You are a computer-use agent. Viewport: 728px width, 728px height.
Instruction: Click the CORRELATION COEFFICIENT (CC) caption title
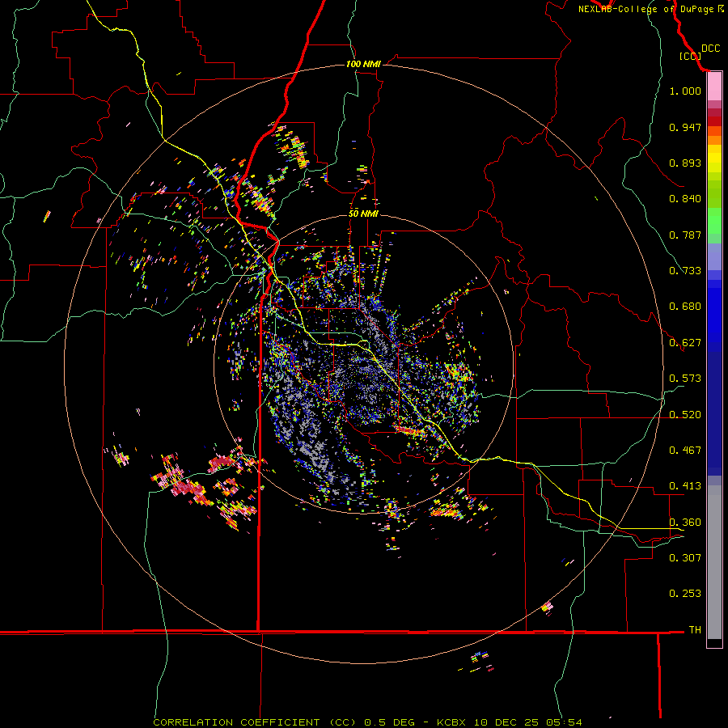point(255,722)
